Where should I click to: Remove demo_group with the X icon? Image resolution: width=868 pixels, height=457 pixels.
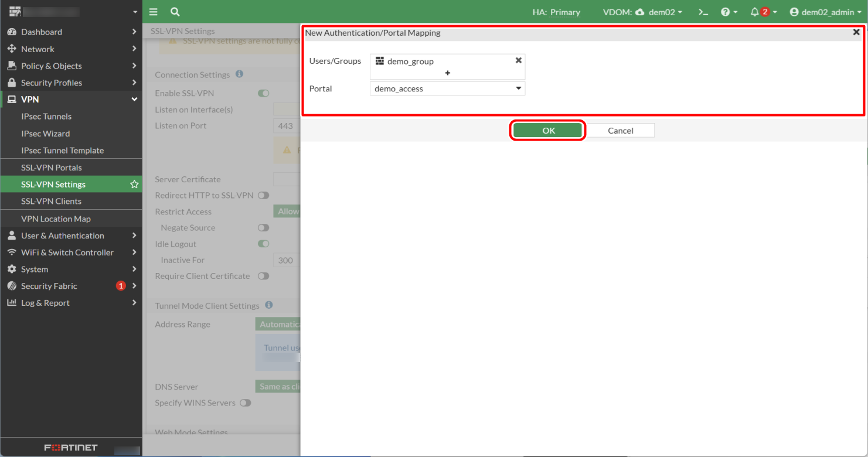point(518,60)
